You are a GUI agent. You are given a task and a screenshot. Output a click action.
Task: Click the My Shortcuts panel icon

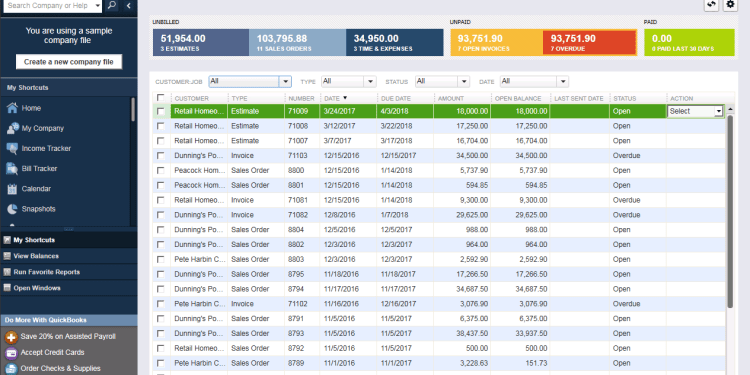click(7, 240)
